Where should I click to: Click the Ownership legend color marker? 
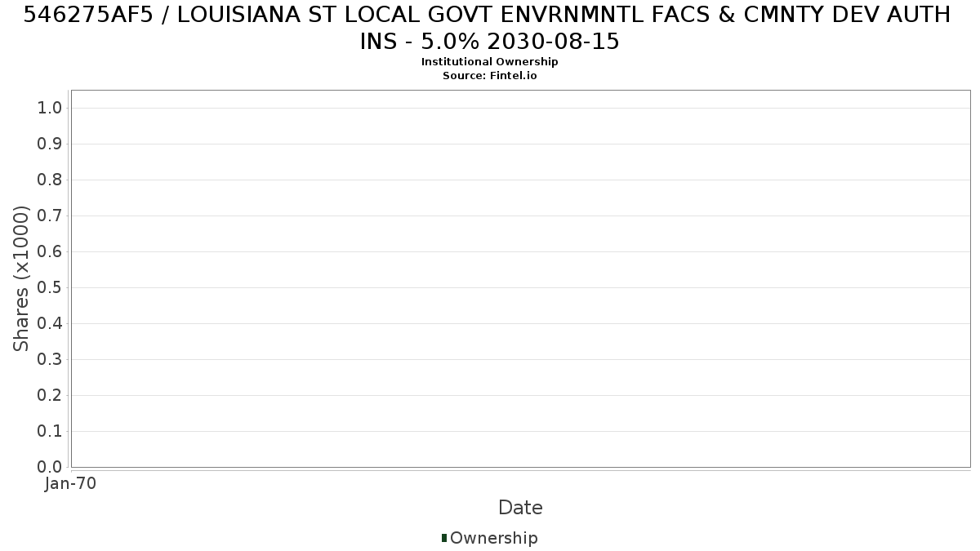444,538
